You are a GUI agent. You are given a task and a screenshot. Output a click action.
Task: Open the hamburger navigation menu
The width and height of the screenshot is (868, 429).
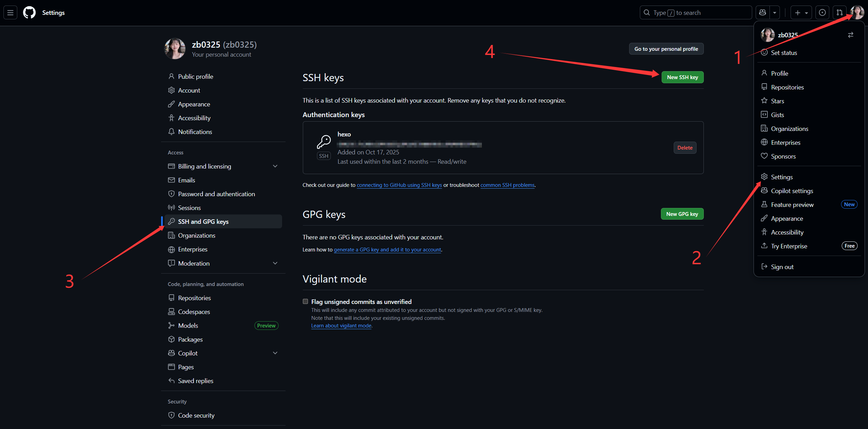pyautogui.click(x=10, y=13)
